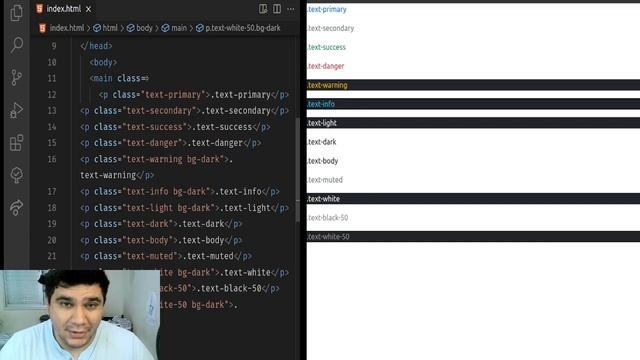Image resolution: width=640 pixels, height=360 pixels.
Task: Click .text-warning in the browser preview
Action: coord(327,85)
